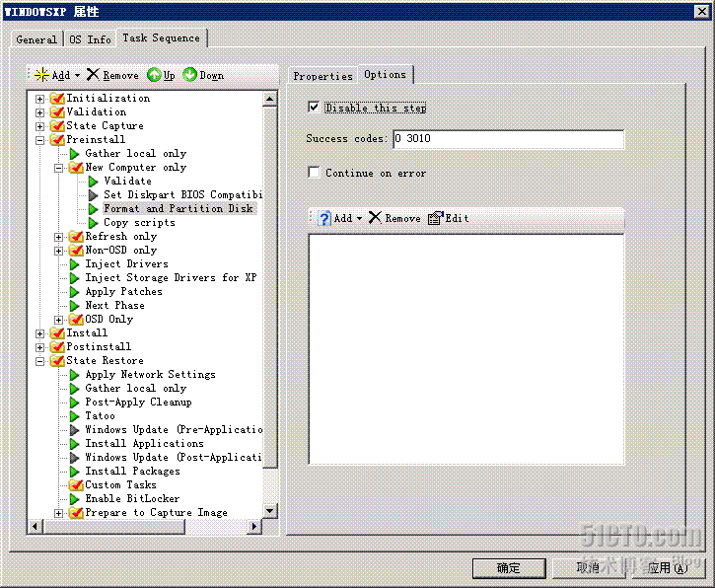Expand the Validation group
The image size is (715, 588).
[x=40, y=112]
